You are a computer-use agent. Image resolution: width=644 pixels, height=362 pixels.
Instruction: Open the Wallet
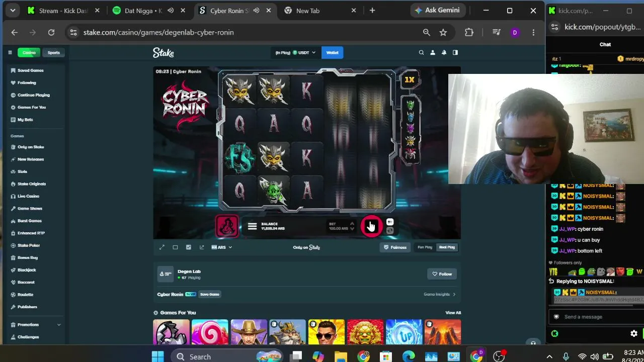[x=333, y=52]
